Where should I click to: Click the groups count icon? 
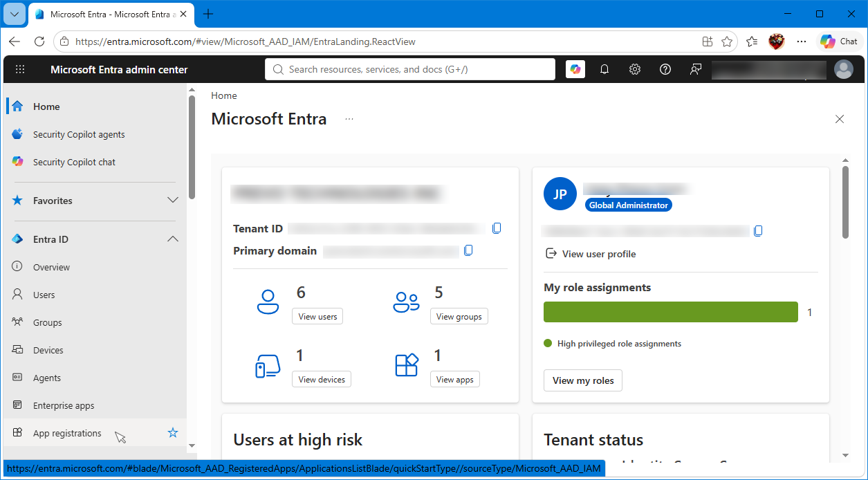click(x=406, y=302)
